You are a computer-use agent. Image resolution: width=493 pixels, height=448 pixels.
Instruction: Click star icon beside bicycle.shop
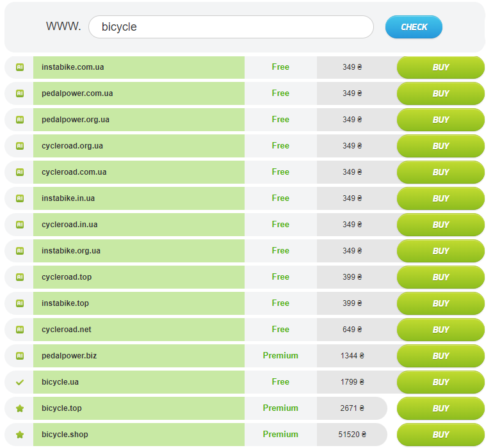pos(20,435)
